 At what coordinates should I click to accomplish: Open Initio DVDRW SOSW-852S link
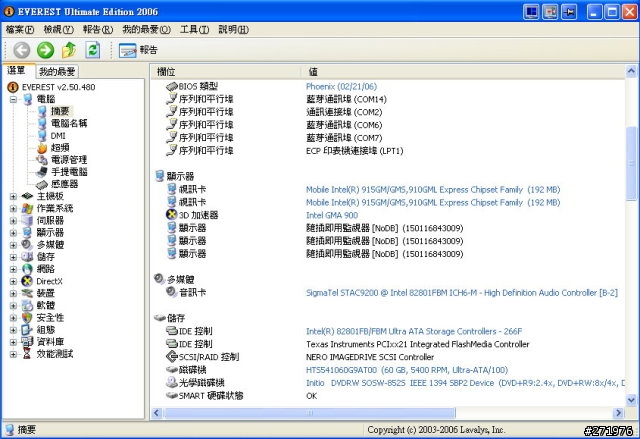pyautogui.click(x=465, y=383)
